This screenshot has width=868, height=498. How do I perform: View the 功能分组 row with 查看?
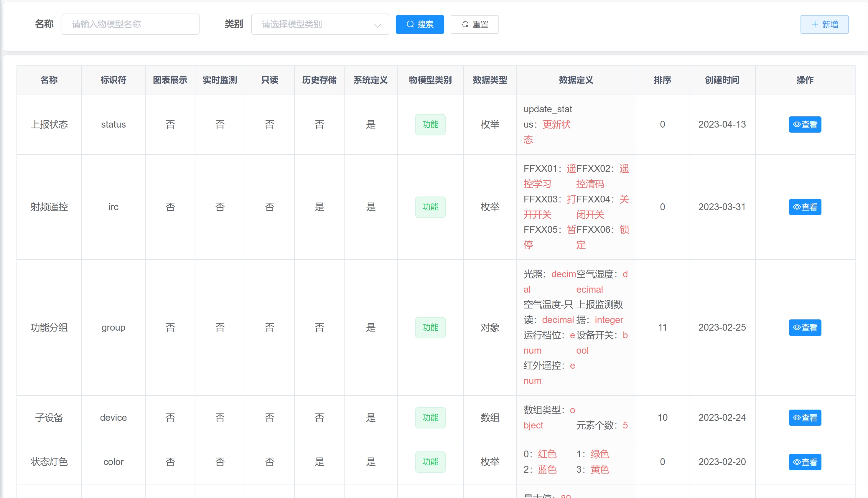coord(805,328)
